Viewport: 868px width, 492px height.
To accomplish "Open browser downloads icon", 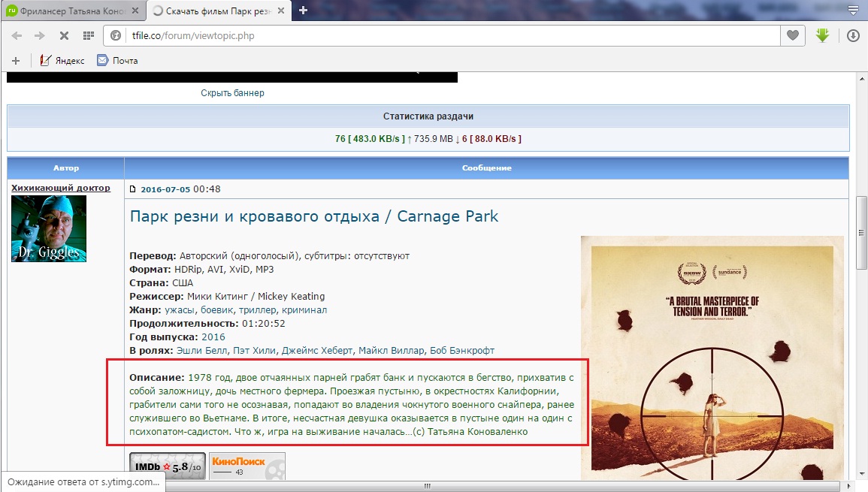I will pos(853,36).
